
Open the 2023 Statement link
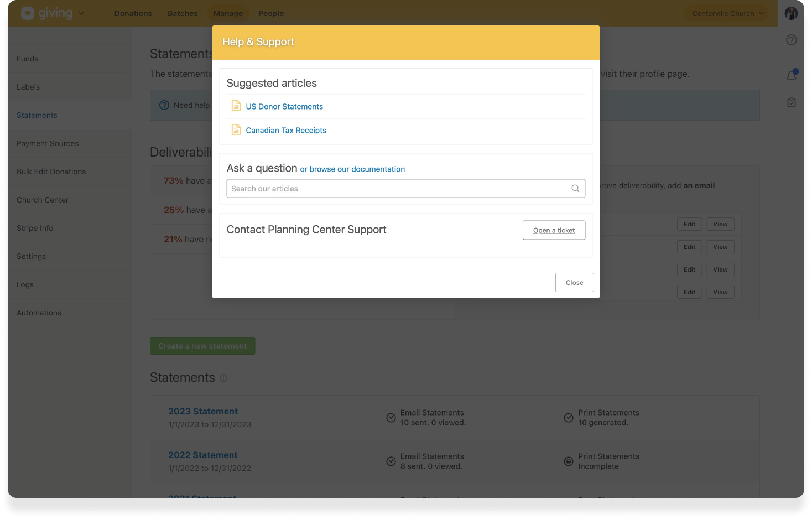click(x=203, y=412)
